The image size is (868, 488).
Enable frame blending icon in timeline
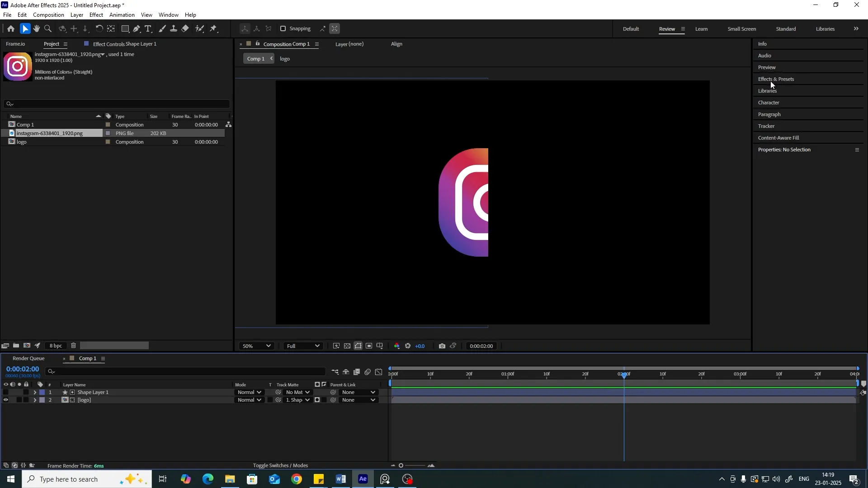(x=357, y=372)
